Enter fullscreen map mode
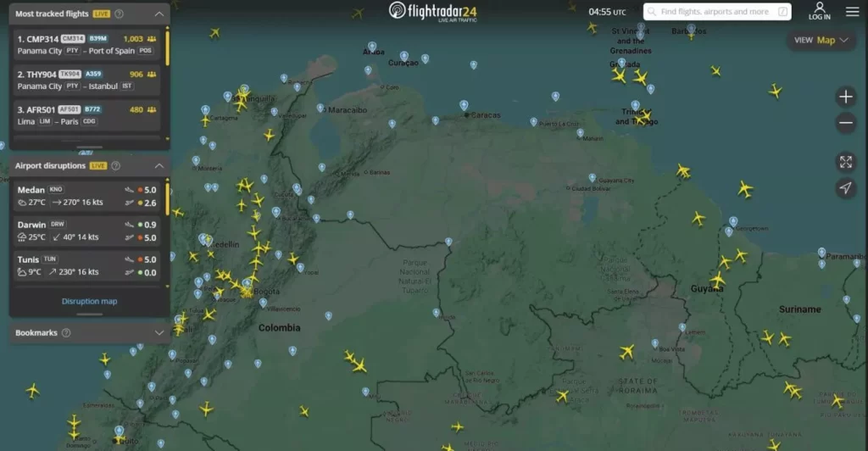Viewport: 868px width, 451px height. click(x=845, y=161)
